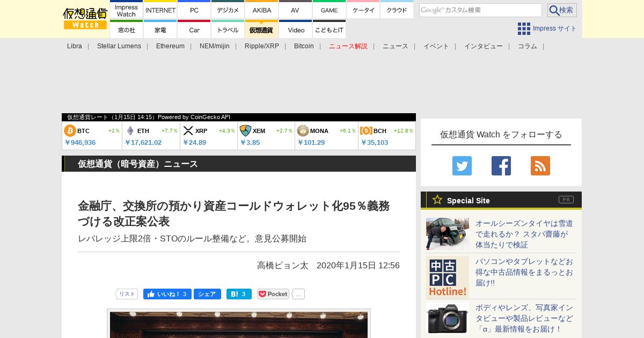This screenshot has width=644, height=338.
Task: Open the PC Watch tab
Action: tap(194, 10)
